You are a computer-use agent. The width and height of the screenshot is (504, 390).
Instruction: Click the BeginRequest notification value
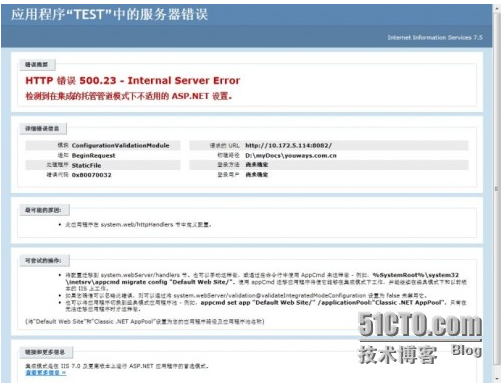click(x=94, y=155)
